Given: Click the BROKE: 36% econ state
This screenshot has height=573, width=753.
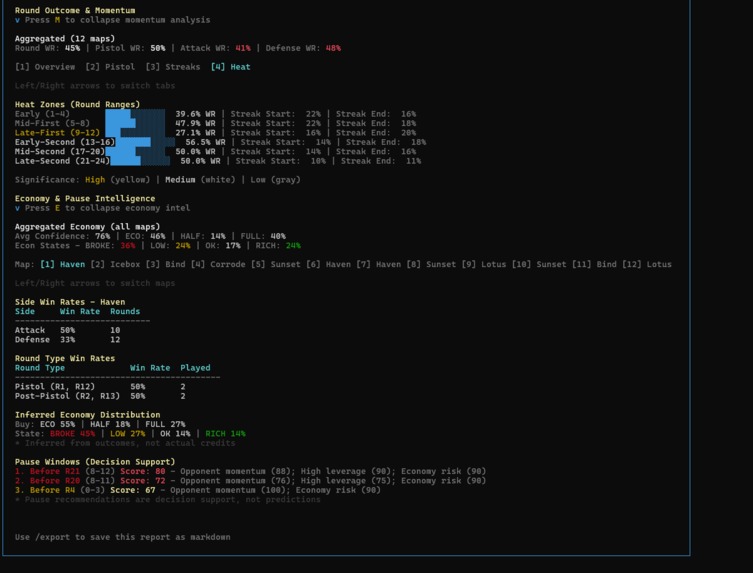Looking at the screenshot, I should 110,245.
